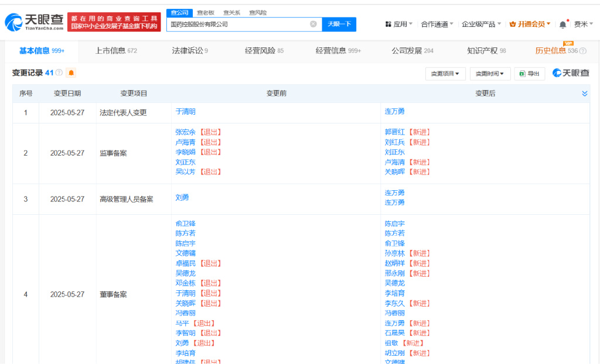Click 变更日期 column header
The height and width of the screenshot is (364, 600).
point(67,94)
